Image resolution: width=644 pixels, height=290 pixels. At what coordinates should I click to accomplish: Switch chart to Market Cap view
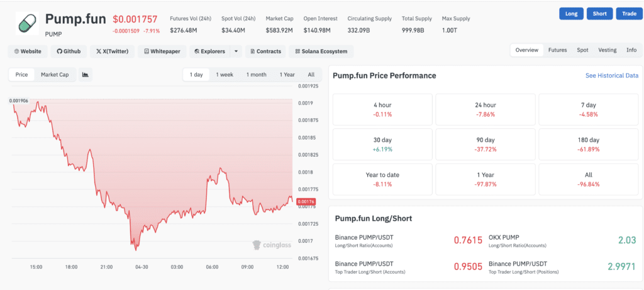coord(55,75)
